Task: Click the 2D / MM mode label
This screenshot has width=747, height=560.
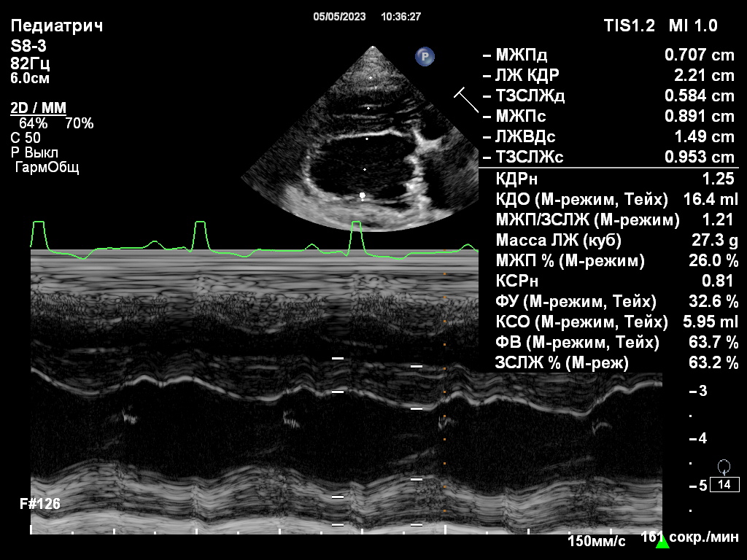Action: (x=38, y=109)
